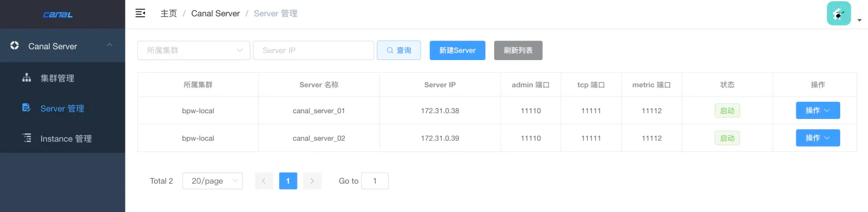This screenshot has height=212, width=868.
Task: Select page 1 in pagination
Action: coord(288,181)
